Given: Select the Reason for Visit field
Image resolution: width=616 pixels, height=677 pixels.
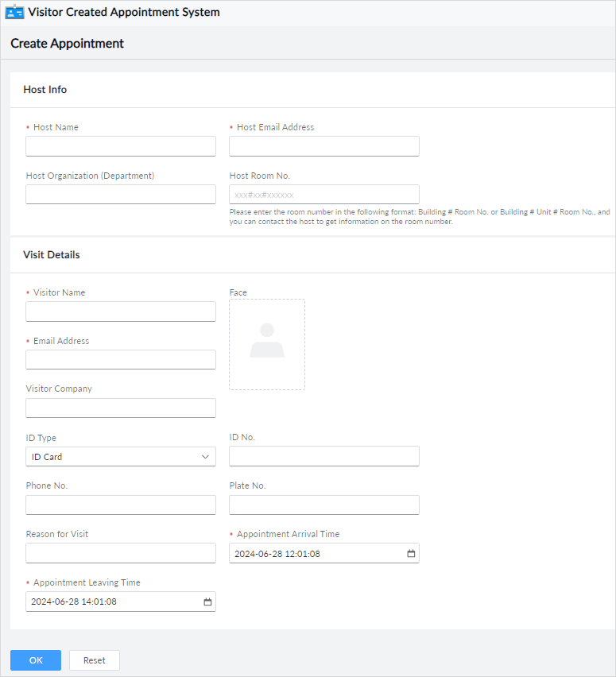Looking at the screenshot, I should (121, 554).
